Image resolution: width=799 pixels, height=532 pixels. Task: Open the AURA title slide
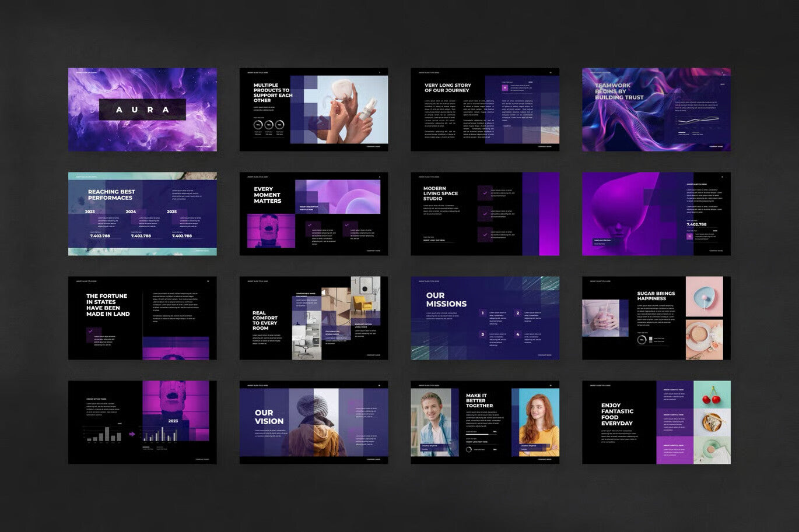click(x=143, y=109)
